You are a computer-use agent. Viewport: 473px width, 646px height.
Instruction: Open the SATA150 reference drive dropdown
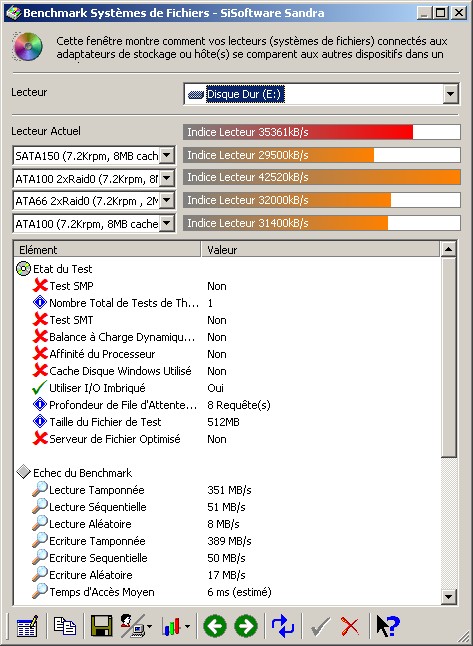point(167,155)
